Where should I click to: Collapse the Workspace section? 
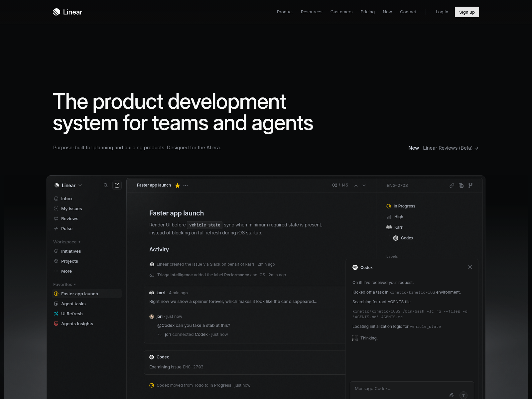pyautogui.click(x=67, y=242)
